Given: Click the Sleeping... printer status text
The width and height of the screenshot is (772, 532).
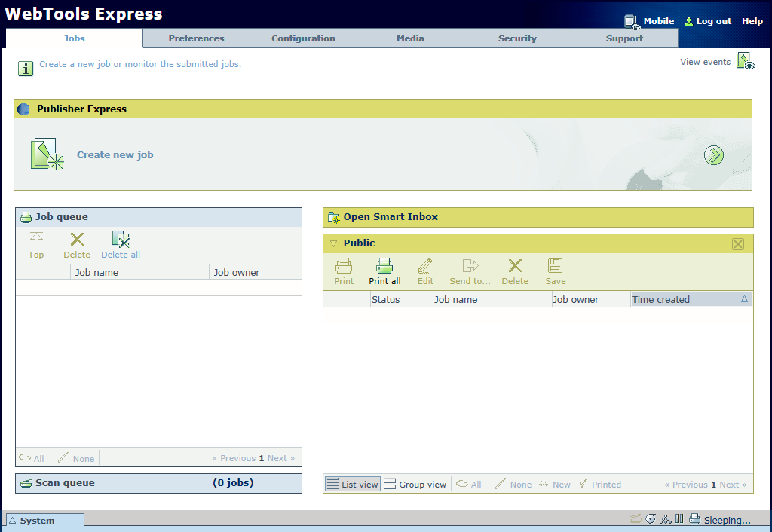Looking at the screenshot, I should coord(728,520).
